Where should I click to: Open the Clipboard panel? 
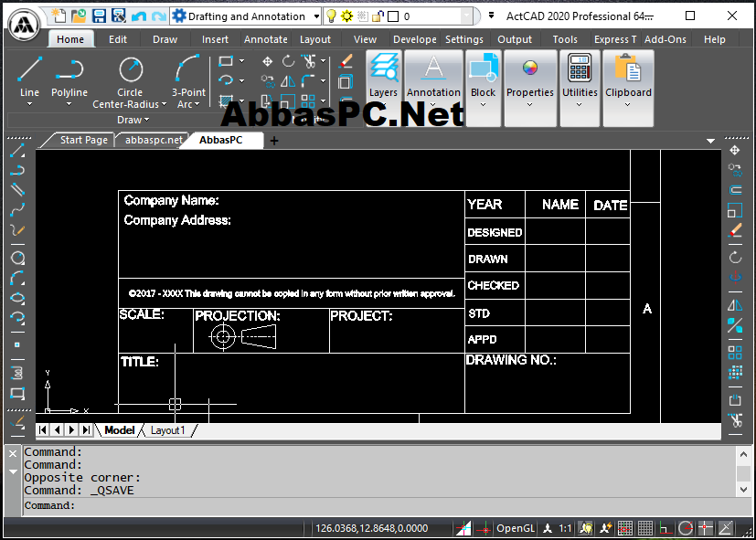coord(628,88)
